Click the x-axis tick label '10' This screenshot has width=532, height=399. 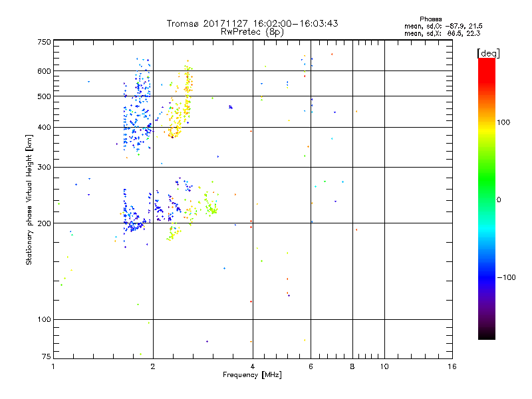(384, 367)
